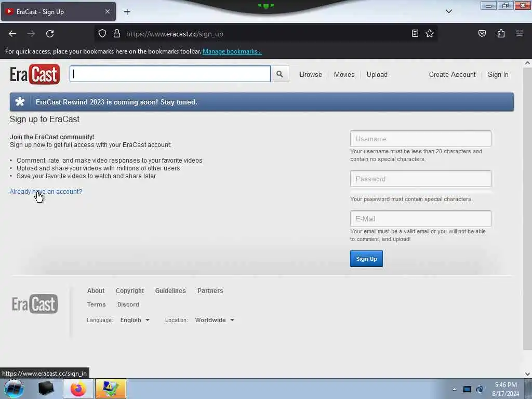Click 'Join the EraCast community!' text
This screenshot has height=399, width=532.
(x=52, y=137)
